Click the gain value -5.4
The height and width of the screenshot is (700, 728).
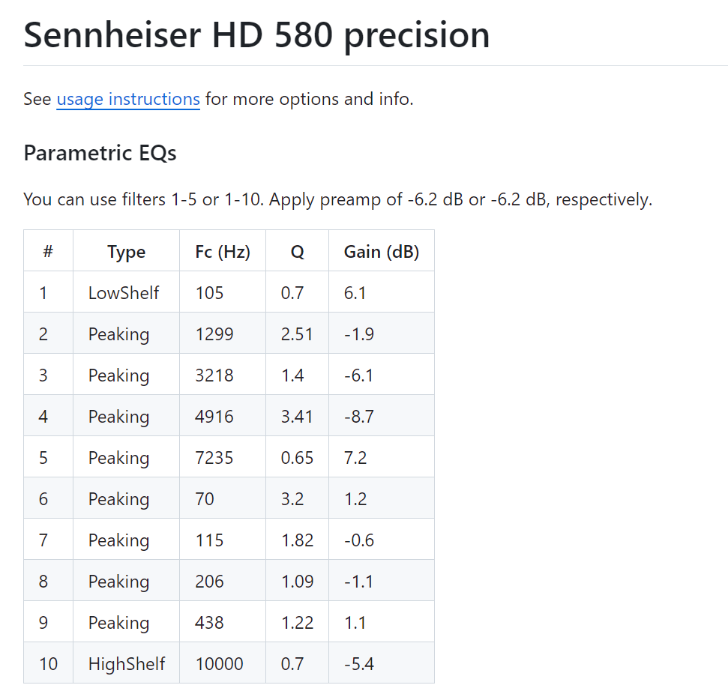click(359, 663)
